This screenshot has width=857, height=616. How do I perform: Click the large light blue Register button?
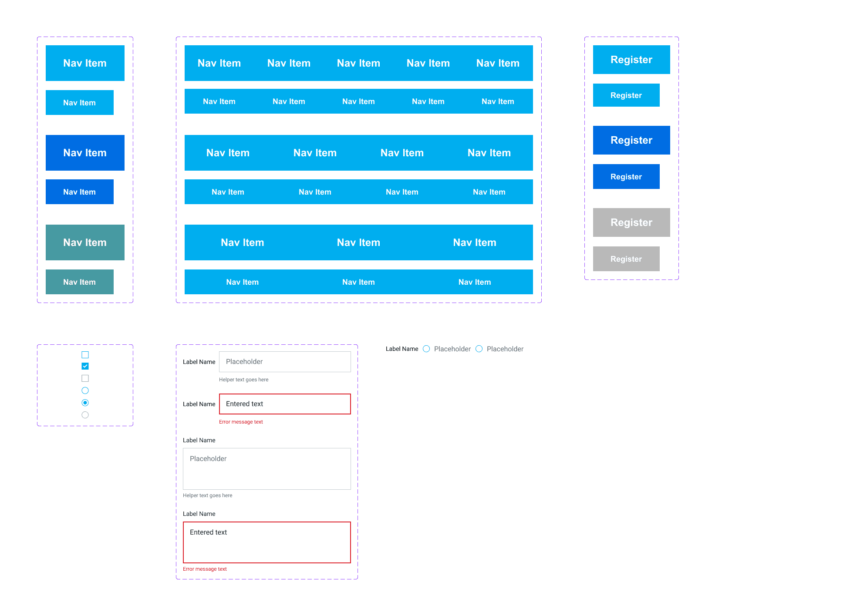[x=631, y=60]
